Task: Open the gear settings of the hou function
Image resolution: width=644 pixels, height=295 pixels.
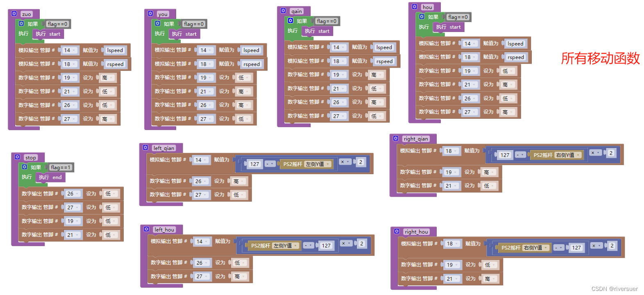Action: pyautogui.click(x=415, y=7)
